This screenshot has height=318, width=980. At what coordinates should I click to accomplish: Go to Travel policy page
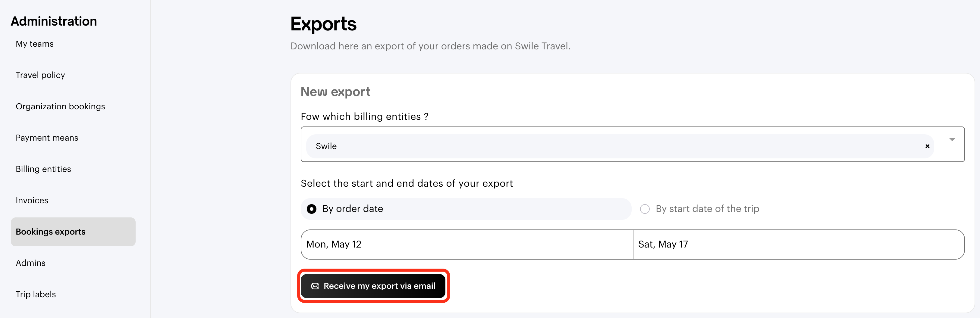pyautogui.click(x=40, y=75)
